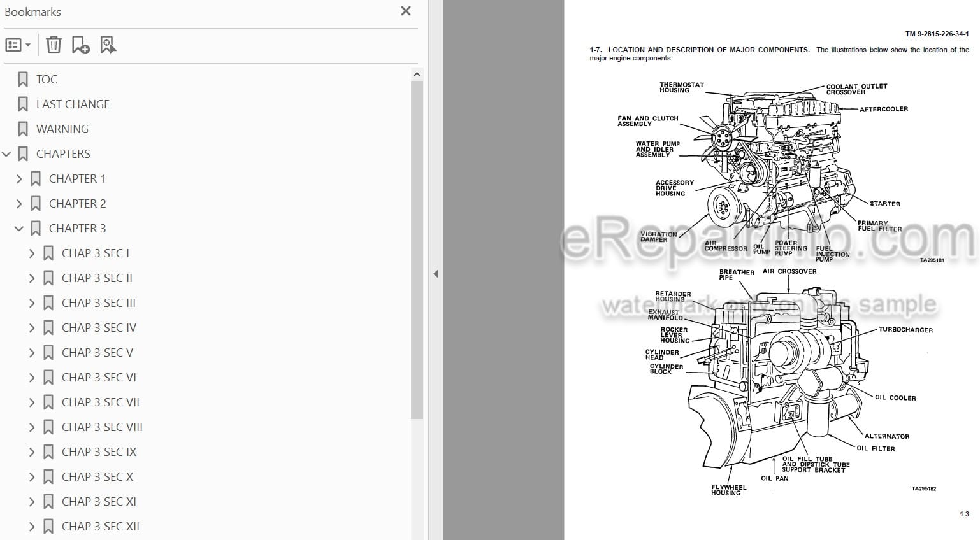Go to the TOC bookmark

tap(47, 80)
